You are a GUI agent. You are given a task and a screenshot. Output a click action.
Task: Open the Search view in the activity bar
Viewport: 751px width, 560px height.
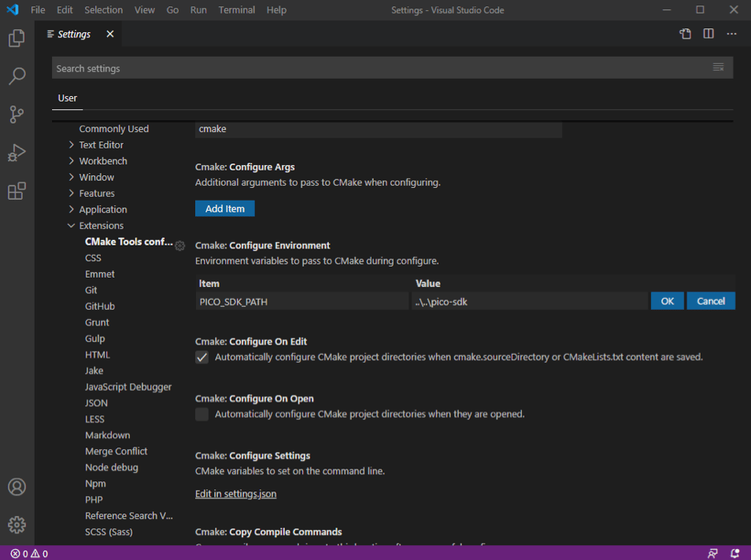click(x=17, y=76)
